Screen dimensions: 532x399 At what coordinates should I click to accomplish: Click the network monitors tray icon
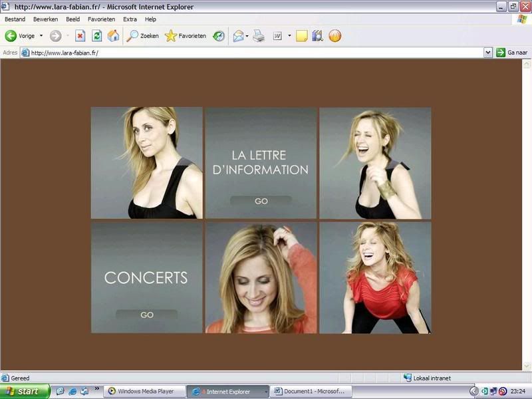pyautogui.click(x=493, y=391)
